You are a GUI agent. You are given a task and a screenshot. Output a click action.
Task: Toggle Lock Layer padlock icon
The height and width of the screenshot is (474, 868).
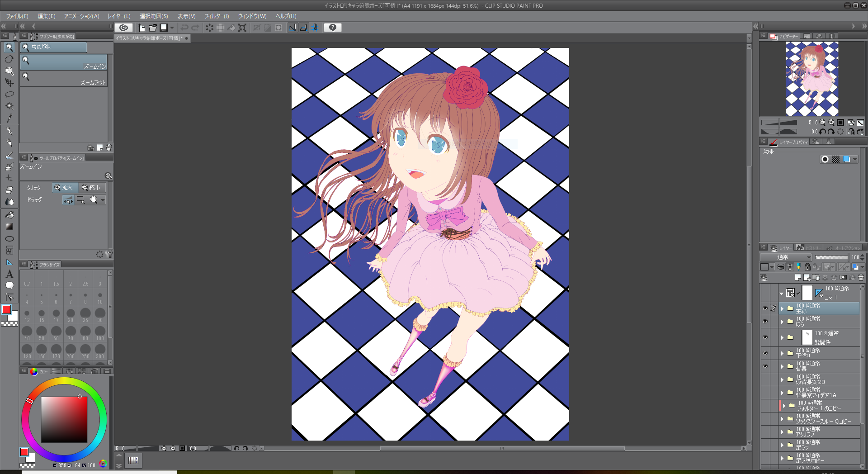[807, 267]
